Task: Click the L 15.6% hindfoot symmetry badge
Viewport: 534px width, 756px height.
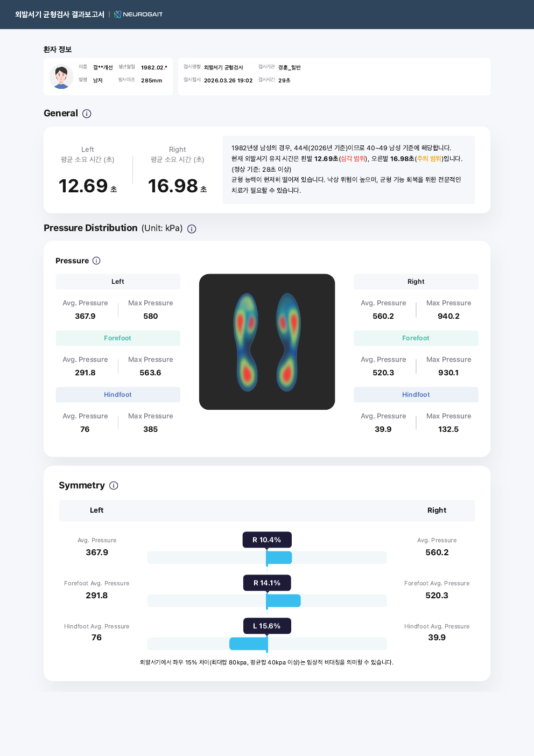Action: (267, 626)
